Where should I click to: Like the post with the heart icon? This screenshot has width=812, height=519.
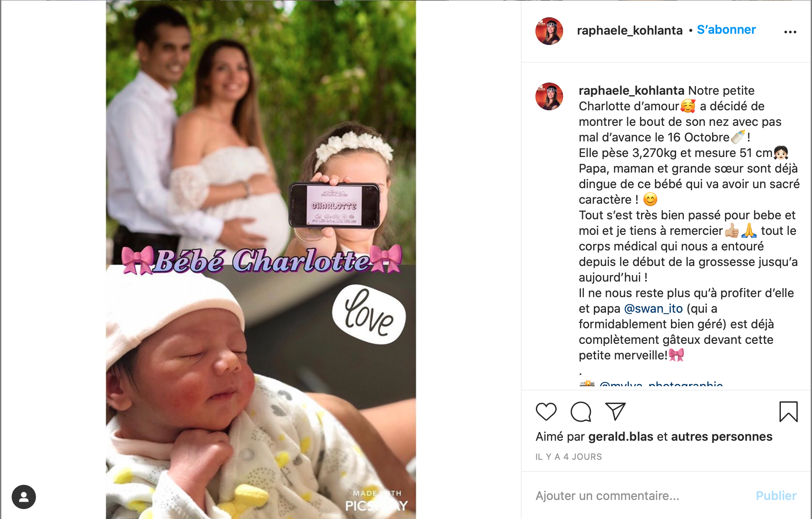click(x=546, y=411)
